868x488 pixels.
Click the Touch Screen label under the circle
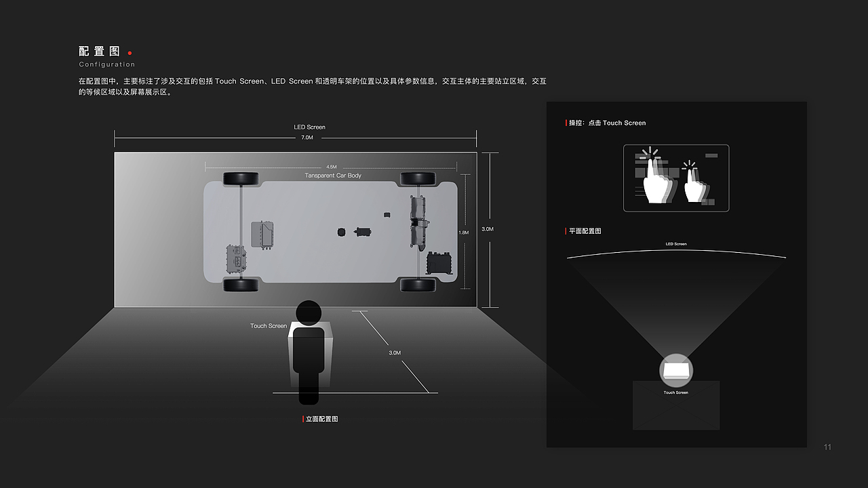676,392
